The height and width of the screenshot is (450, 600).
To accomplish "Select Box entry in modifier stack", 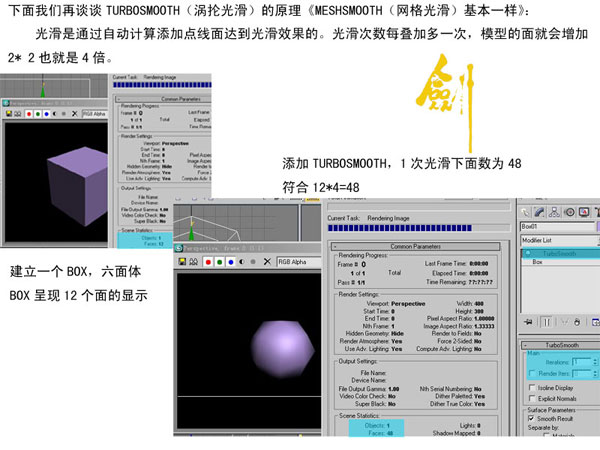I will click(538, 261).
